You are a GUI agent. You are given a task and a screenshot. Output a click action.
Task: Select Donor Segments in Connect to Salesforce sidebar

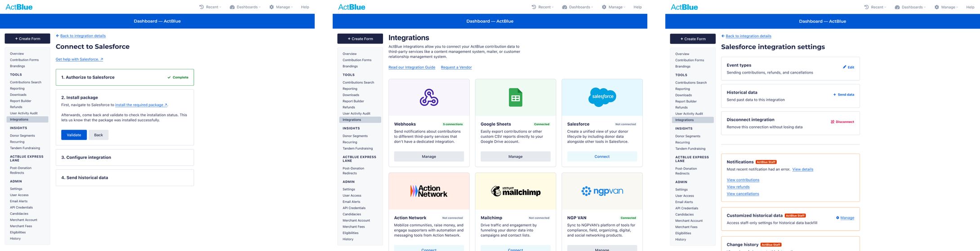(22, 136)
